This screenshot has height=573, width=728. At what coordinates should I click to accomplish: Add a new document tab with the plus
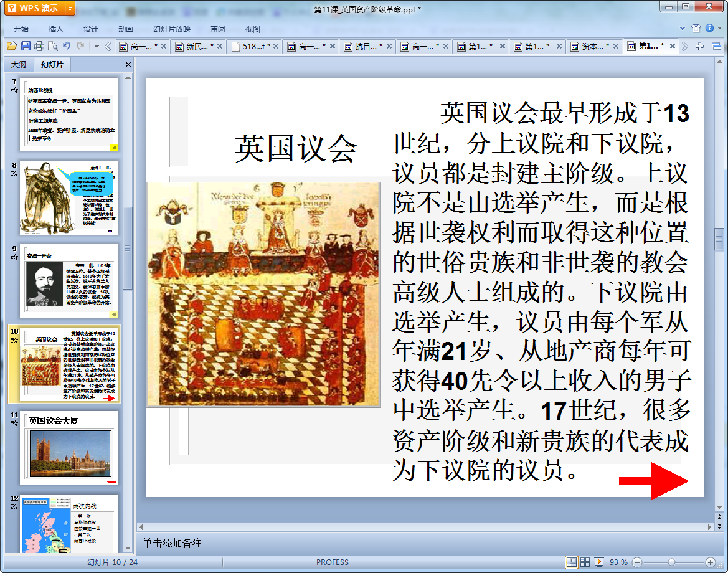pyautogui.click(x=700, y=47)
